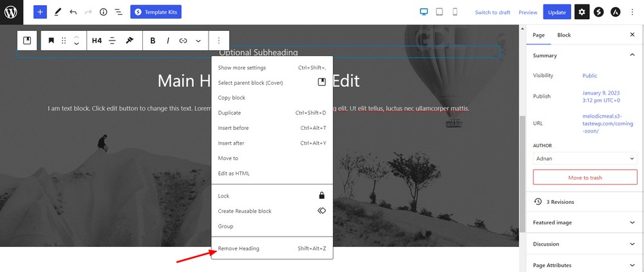Click the Move to trash button
Screen dimensions: 644x272
coord(585,177)
